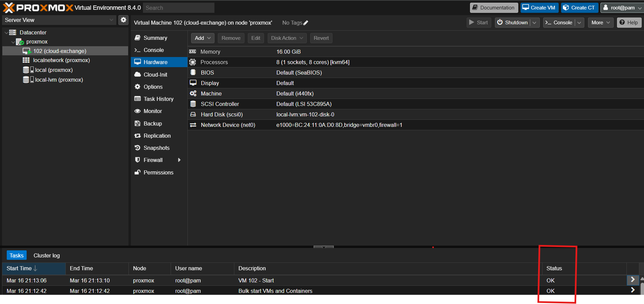Open the Console dropdown arrow
The height and width of the screenshot is (304, 644).
pos(579,23)
